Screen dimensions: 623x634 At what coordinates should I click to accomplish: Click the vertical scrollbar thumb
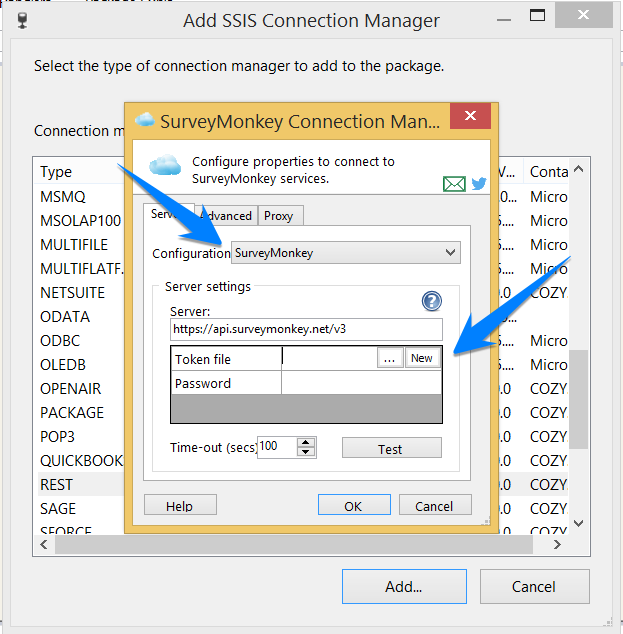[x=579, y=399]
